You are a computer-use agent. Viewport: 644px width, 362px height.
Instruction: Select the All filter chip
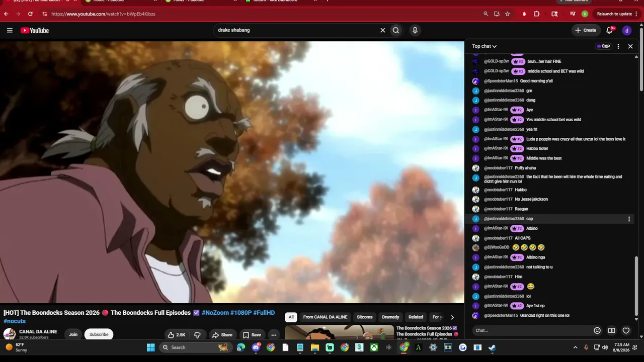click(291, 317)
